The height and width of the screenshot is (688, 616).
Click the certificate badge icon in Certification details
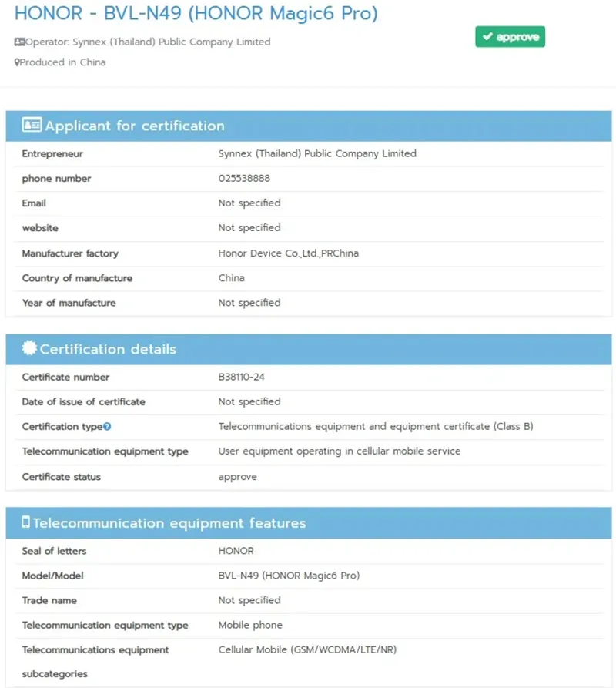pos(29,348)
